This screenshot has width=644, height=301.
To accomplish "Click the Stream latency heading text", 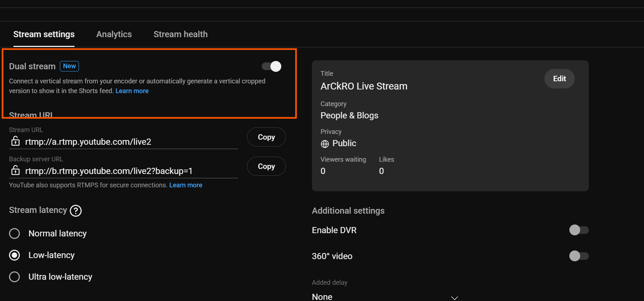I will click(38, 210).
